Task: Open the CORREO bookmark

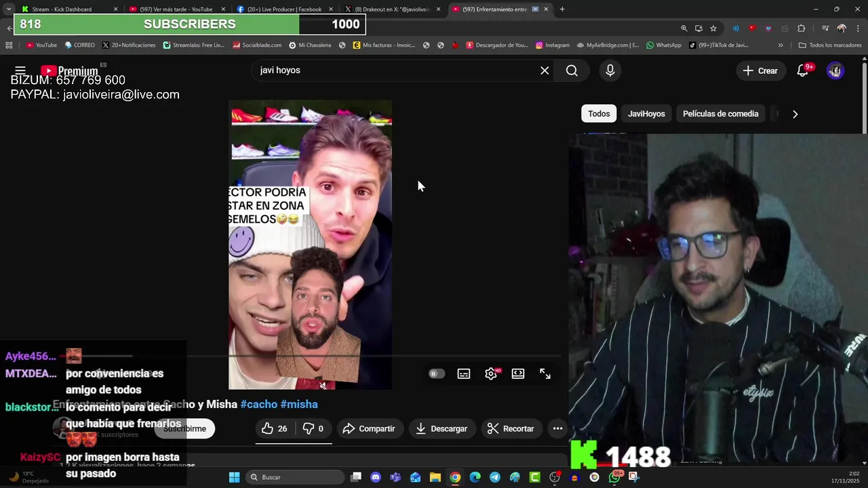Action: [x=79, y=45]
